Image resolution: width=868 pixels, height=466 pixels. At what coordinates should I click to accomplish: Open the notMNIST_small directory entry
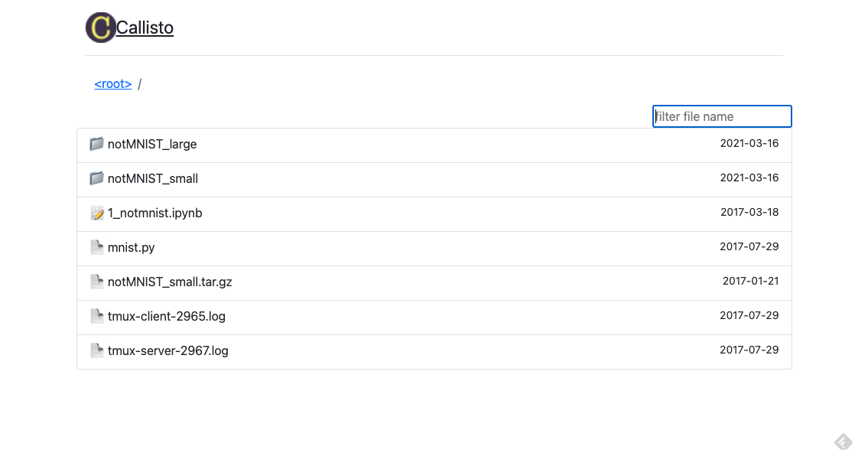[152, 178]
